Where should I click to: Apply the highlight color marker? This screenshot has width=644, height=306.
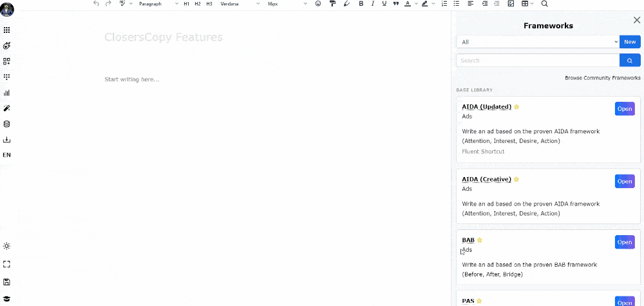pyautogui.click(x=424, y=4)
